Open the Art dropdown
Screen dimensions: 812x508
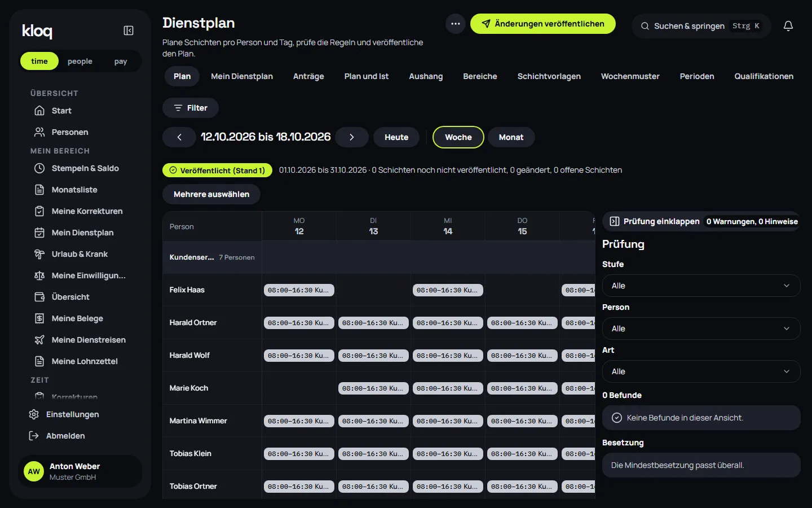tap(701, 371)
